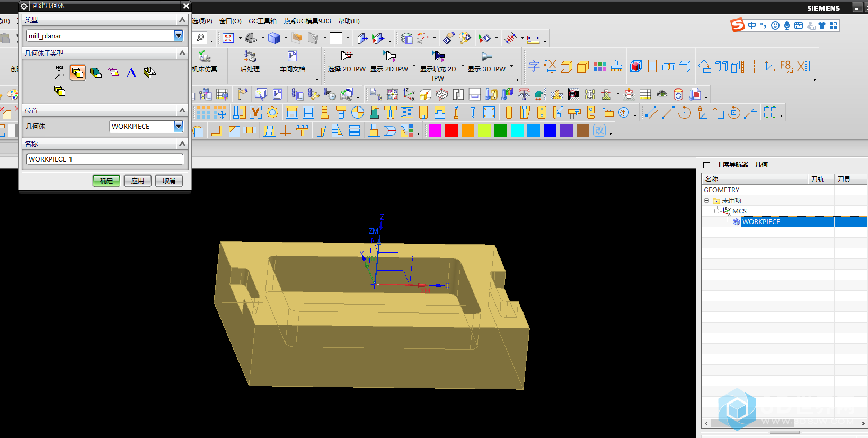Click the Fit view toolbar icon

228,38
